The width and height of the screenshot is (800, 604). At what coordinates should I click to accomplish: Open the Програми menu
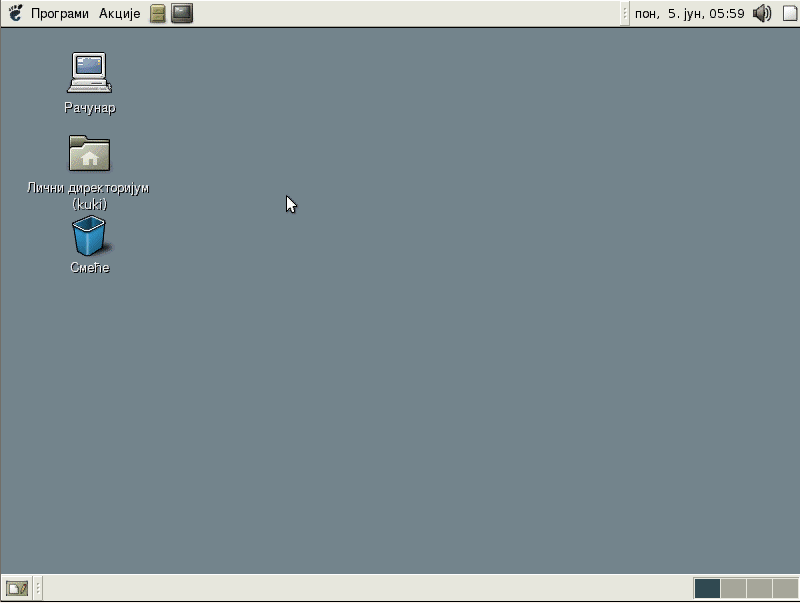[x=60, y=14]
